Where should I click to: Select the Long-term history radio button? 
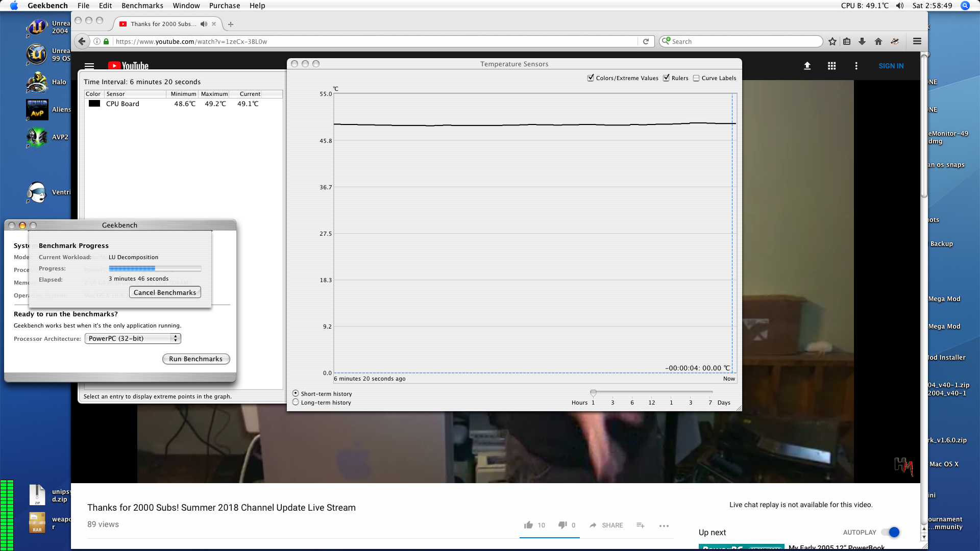(x=296, y=402)
